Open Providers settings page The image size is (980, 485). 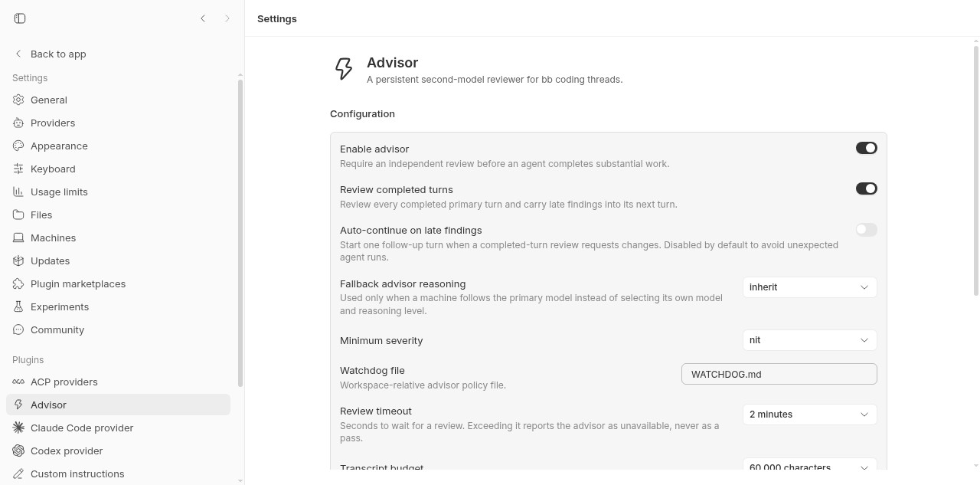click(118, 123)
